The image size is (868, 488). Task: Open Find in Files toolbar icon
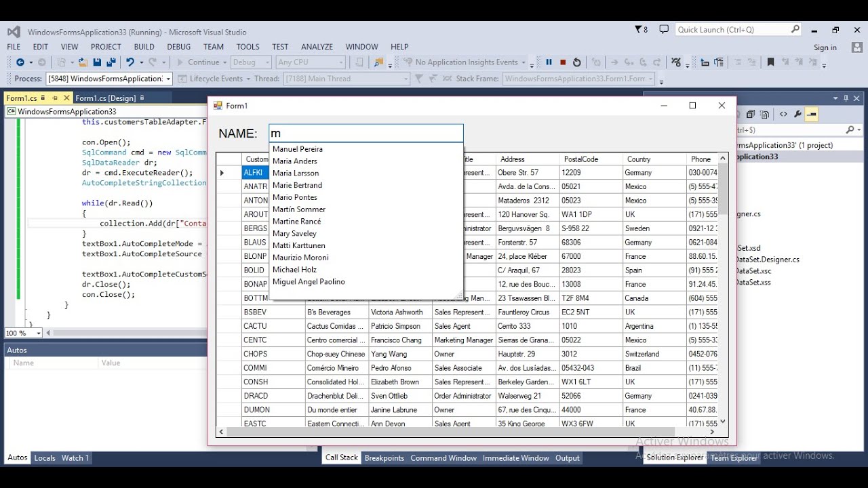pyautogui.click(x=378, y=62)
